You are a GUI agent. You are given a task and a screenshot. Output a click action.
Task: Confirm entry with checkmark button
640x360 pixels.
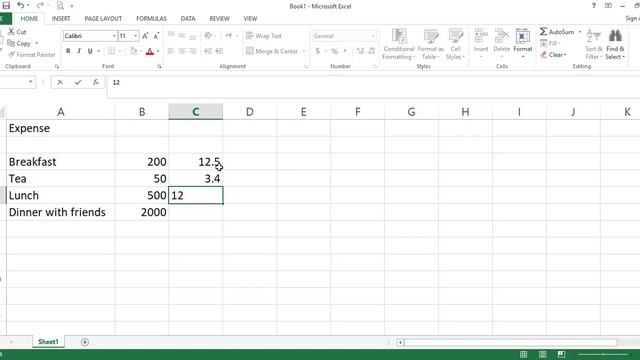(78, 82)
